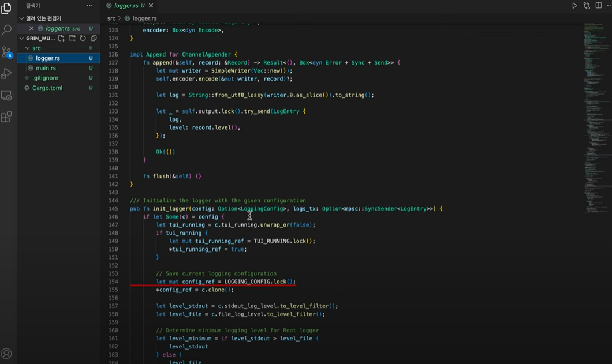Screen dimensions: 612x364
Task: Click 'level_stdout' on line 157
Action: (189, 306)
